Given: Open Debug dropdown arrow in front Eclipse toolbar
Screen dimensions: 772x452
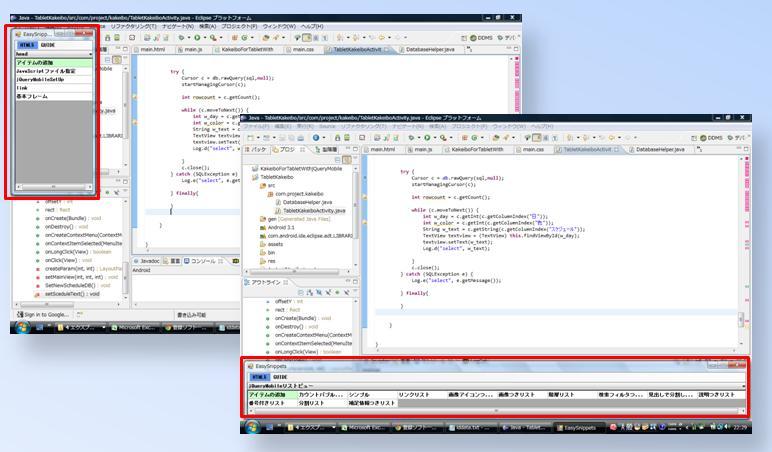Looking at the screenshot, I should pyautogui.click(x=419, y=138).
